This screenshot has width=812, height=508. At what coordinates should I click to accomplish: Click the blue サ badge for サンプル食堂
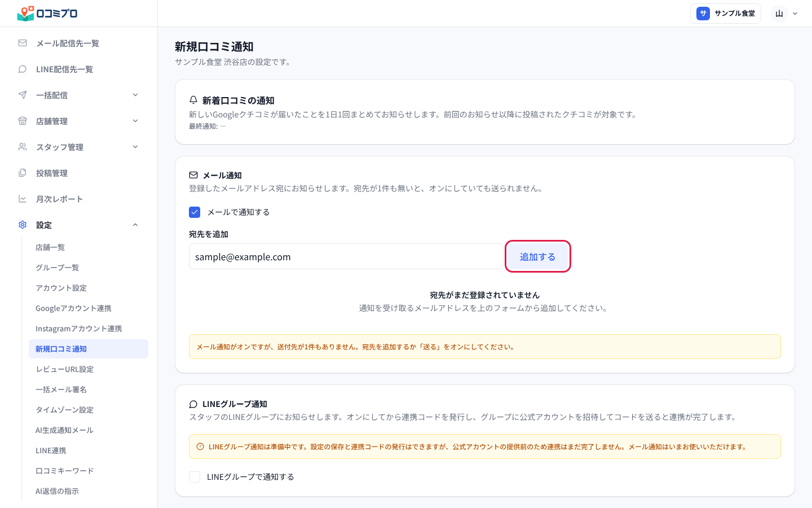pyautogui.click(x=703, y=14)
